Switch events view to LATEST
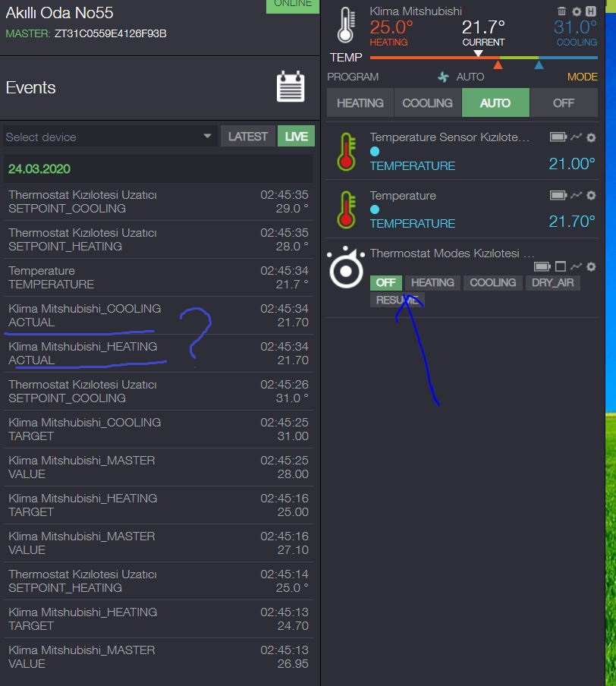 click(247, 137)
